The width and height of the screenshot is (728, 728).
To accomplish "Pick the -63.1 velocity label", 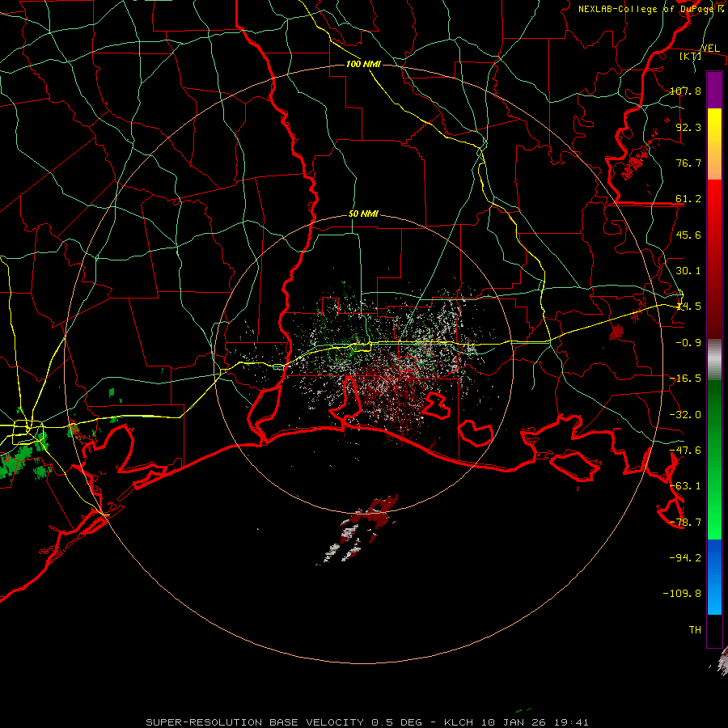I will point(685,485).
